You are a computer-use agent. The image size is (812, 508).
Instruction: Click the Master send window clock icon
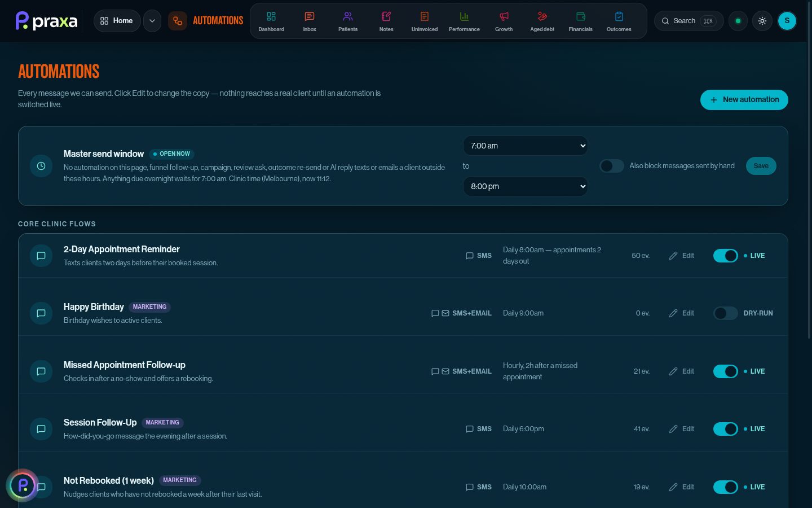point(41,166)
